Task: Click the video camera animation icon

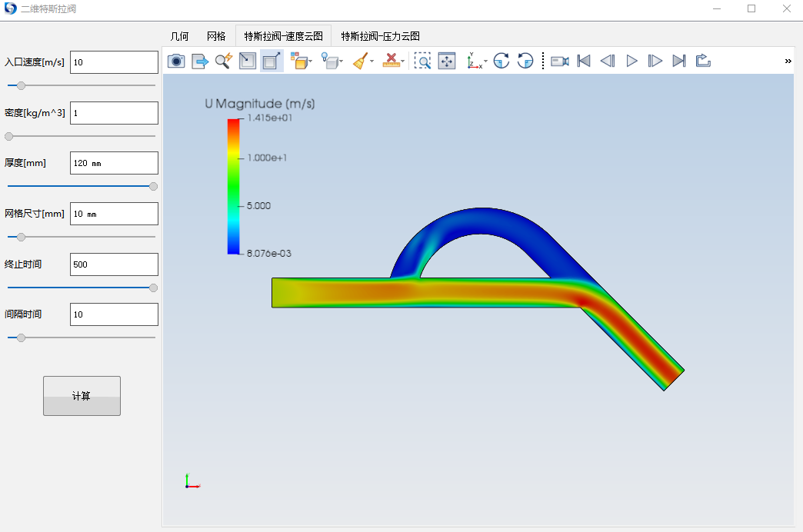Action: [559, 62]
